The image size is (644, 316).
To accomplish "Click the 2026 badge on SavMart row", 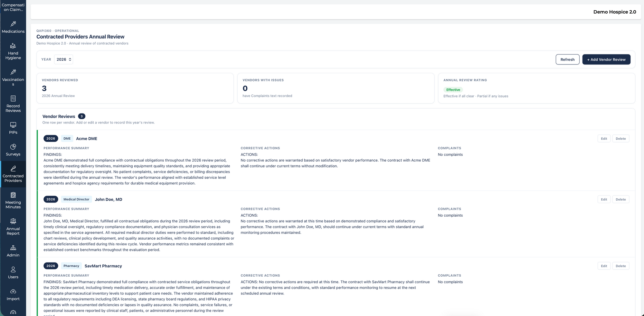I will tap(51, 266).
